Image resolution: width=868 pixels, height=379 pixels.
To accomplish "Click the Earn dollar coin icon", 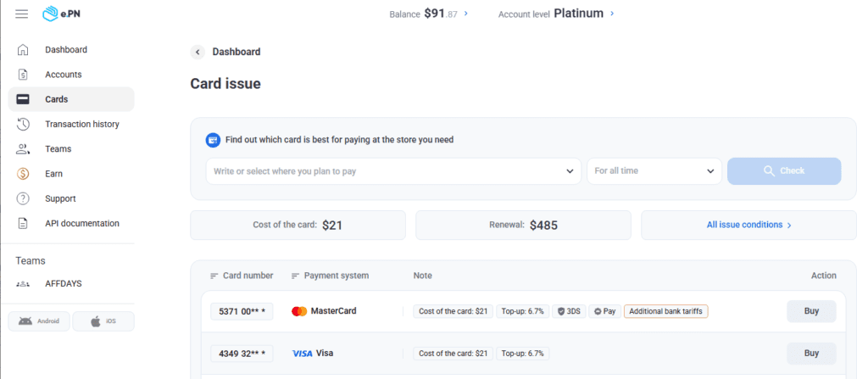I will coord(24,174).
